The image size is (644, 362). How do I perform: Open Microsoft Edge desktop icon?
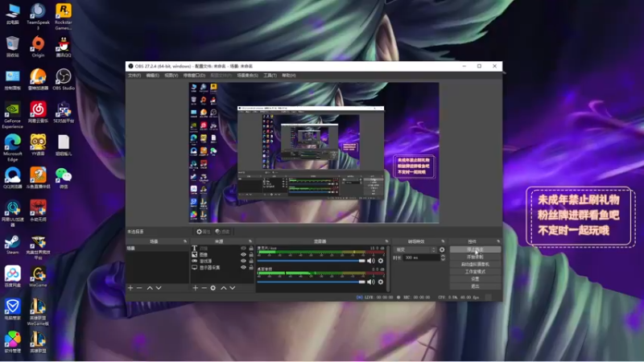click(x=13, y=148)
